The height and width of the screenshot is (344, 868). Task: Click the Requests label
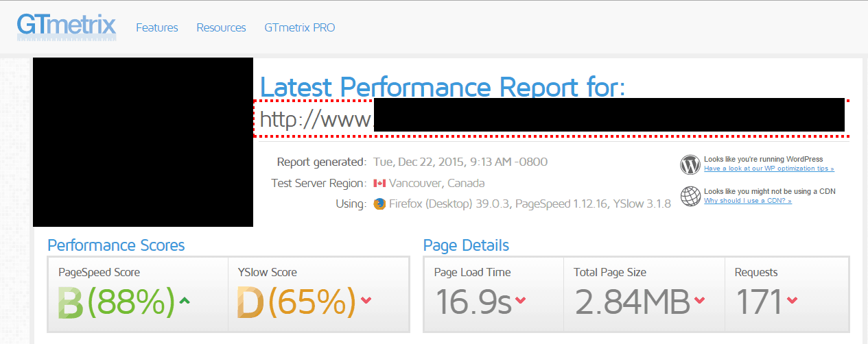756,272
